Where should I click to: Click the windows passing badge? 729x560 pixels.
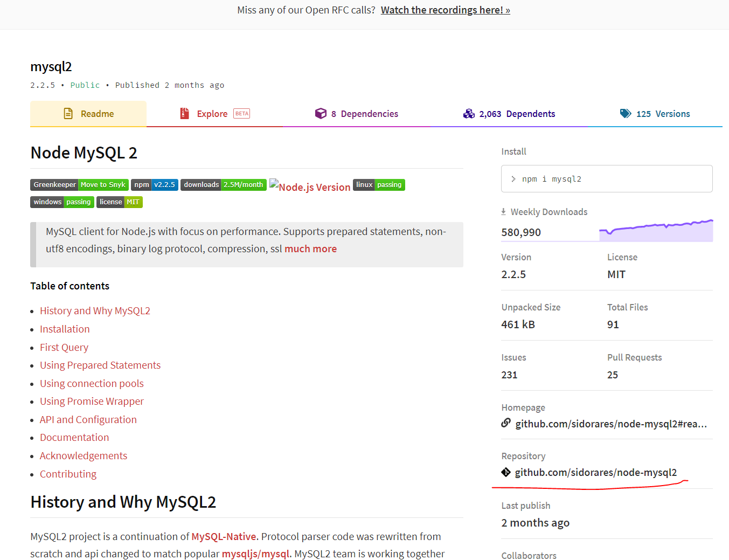coord(62,202)
